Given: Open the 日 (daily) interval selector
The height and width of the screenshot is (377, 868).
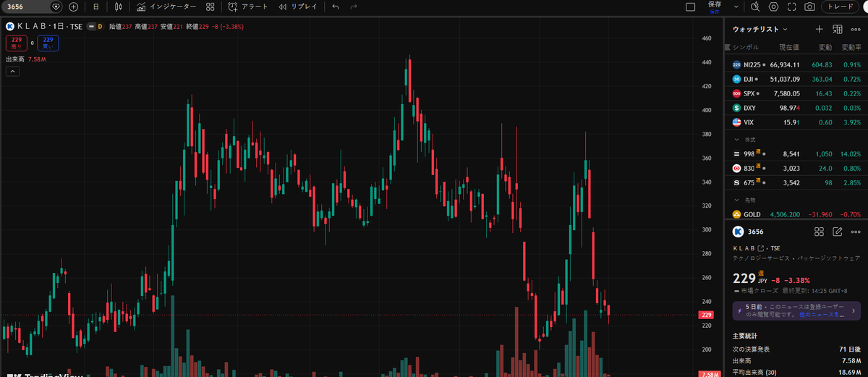Looking at the screenshot, I should tap(96, 7).
